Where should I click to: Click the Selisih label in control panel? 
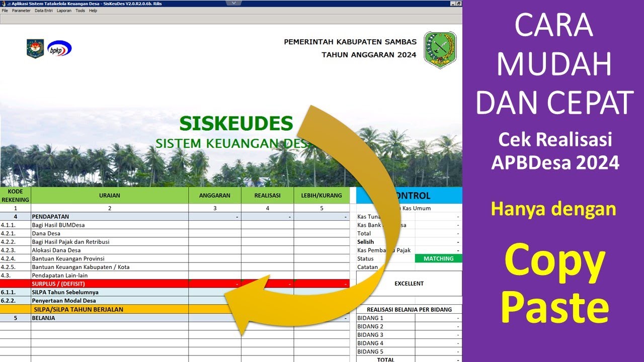[366, 242]
